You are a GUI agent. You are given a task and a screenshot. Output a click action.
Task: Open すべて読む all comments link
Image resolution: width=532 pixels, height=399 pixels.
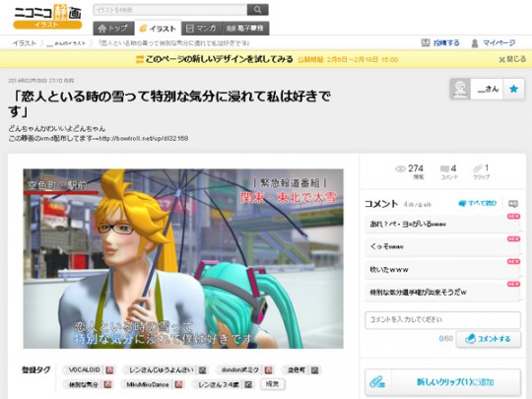click(478, 203)
